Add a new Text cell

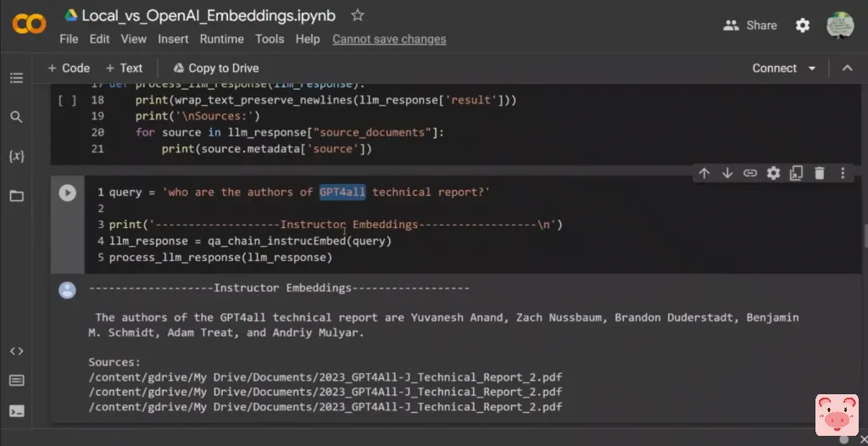point(124,68)
